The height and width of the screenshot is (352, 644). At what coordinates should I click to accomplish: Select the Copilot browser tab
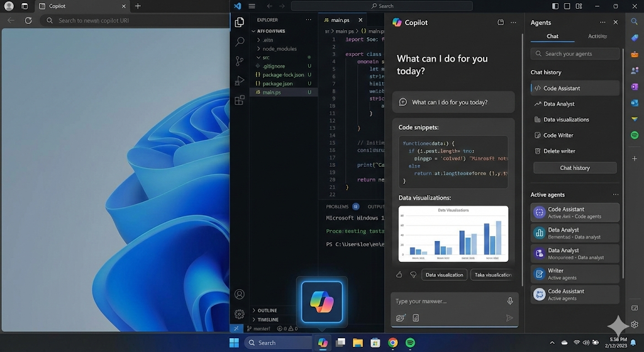click(x=82, y=6)
